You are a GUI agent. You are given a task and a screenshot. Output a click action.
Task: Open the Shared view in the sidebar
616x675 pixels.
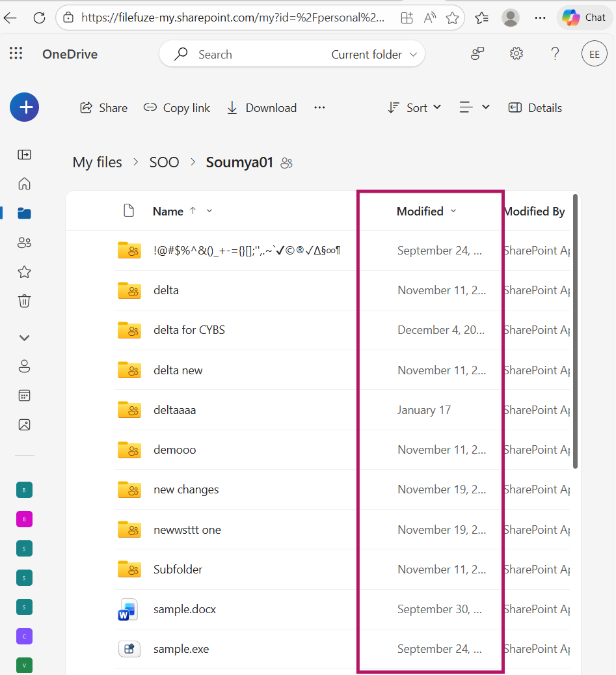(x=24, y=242)
